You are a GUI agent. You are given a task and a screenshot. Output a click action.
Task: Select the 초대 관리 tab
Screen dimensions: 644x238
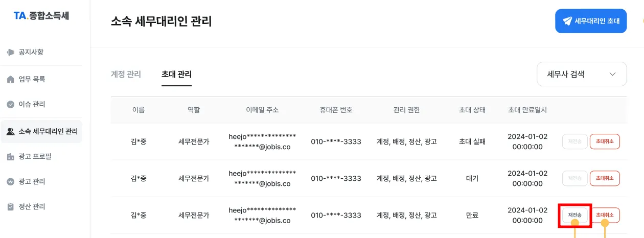[x=176, y=74]
